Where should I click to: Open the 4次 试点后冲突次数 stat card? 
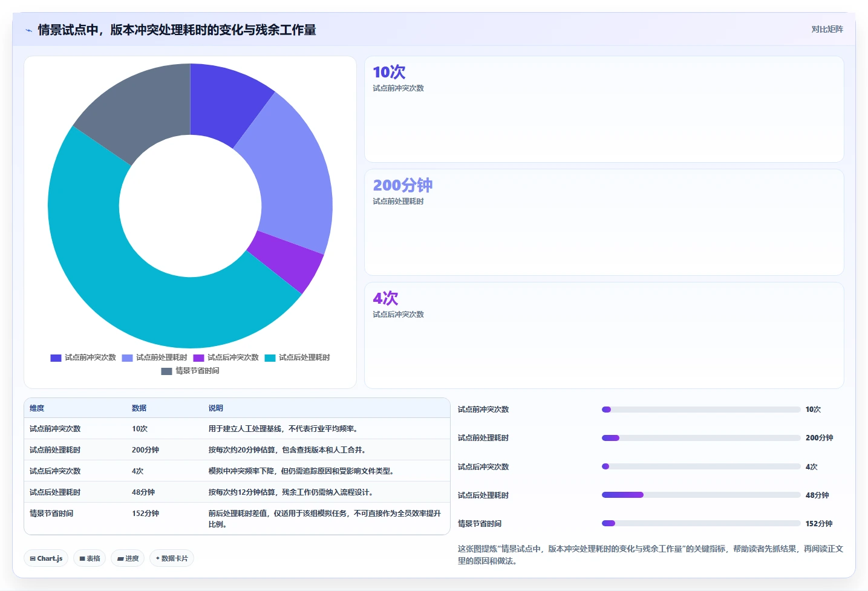[x=604, y=336]
